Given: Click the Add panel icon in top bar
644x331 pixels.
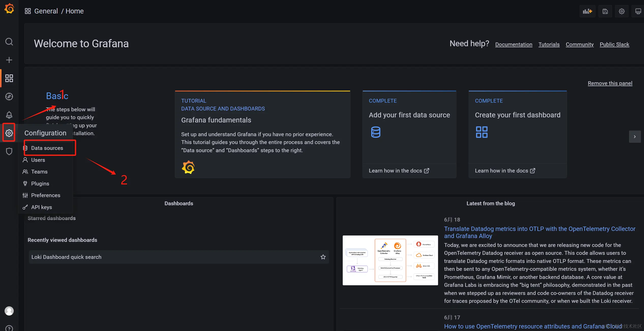Looking at the screenshot, I should click(587, 11).
